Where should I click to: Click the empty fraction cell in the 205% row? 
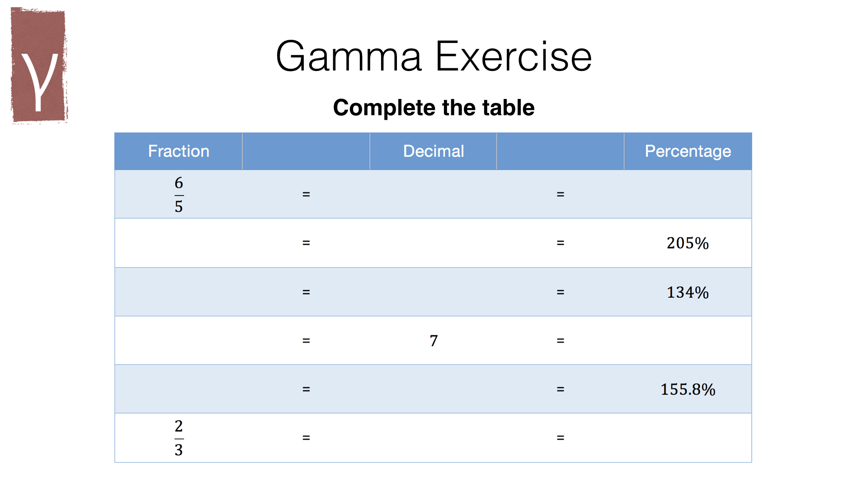click(179, 243)
